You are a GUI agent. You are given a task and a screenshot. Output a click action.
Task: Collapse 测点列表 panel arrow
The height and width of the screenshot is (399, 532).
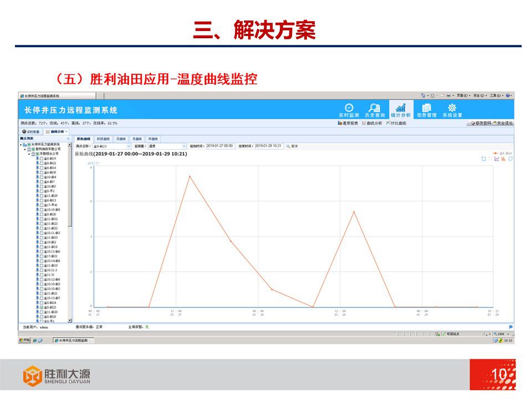(68, 139)
